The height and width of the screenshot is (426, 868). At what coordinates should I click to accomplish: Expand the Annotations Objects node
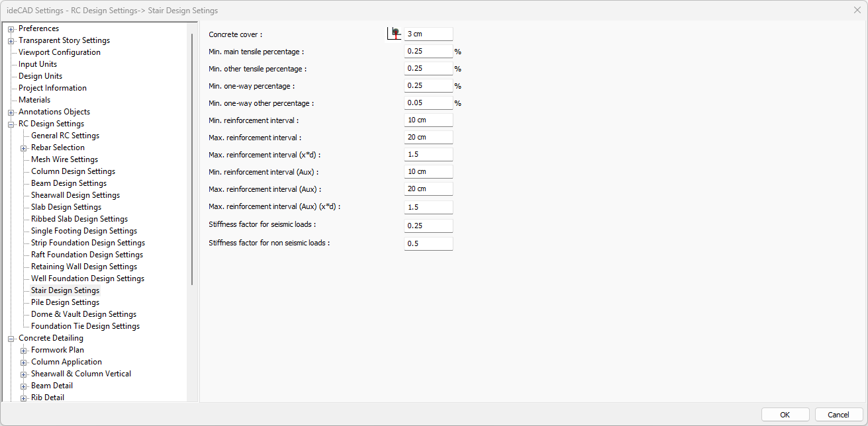tap(11, 112)
